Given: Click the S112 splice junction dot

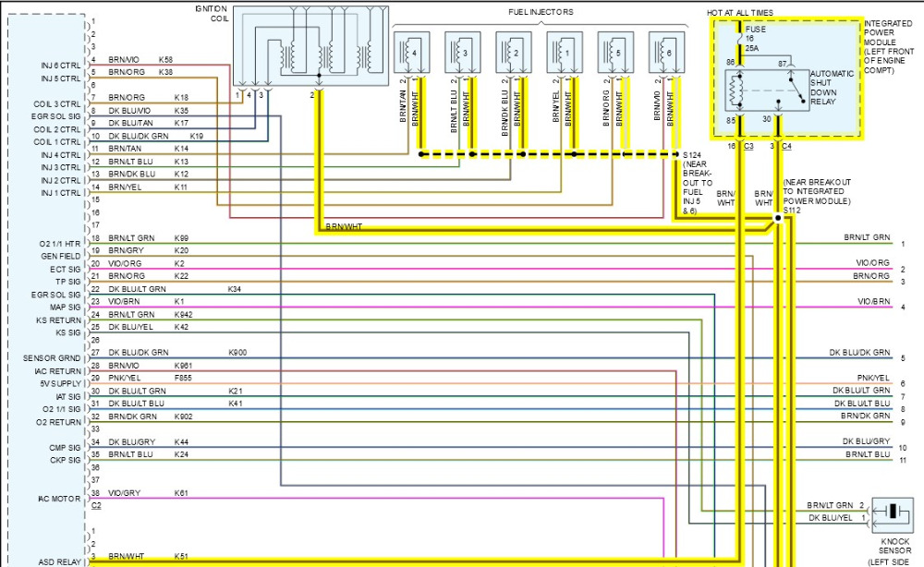Looking at the screenshot, I should [x=775, y=219].
